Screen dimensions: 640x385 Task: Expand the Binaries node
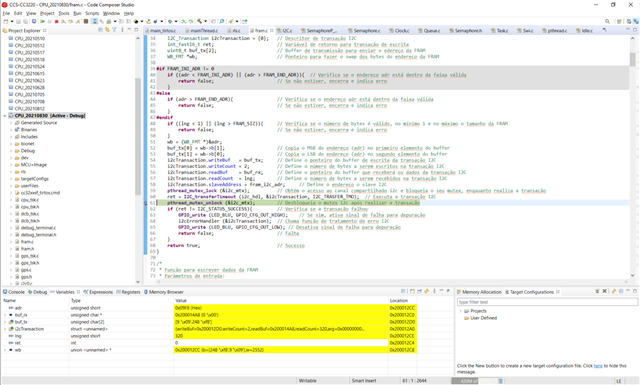[x=11, y=130]
